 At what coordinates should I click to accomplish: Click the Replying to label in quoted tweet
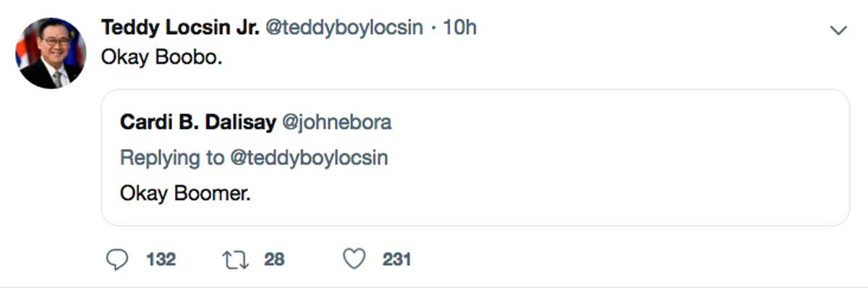tap(172, 158)
